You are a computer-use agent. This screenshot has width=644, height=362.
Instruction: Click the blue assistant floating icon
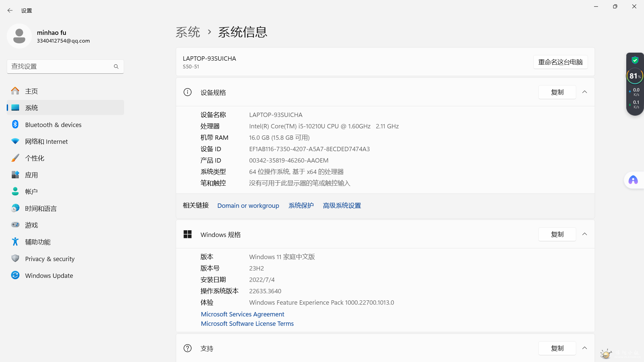[x=633, y=180]
